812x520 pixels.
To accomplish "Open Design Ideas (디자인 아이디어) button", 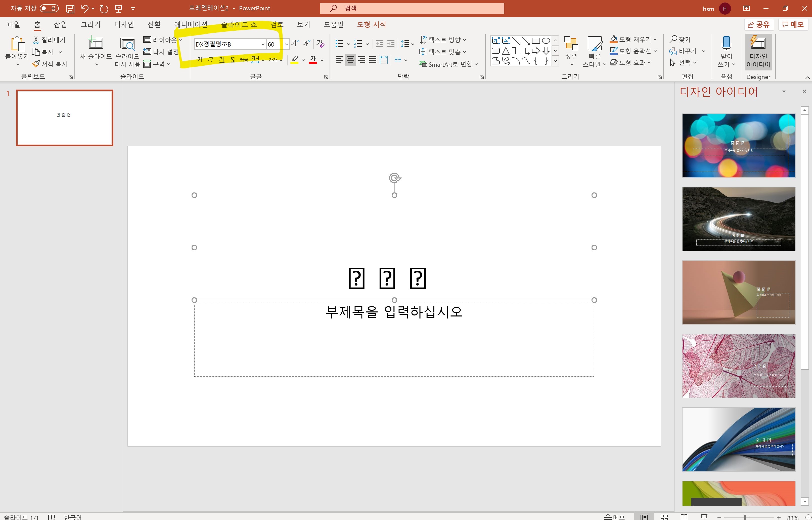I will pyautogui.click(x=758, y=52).
